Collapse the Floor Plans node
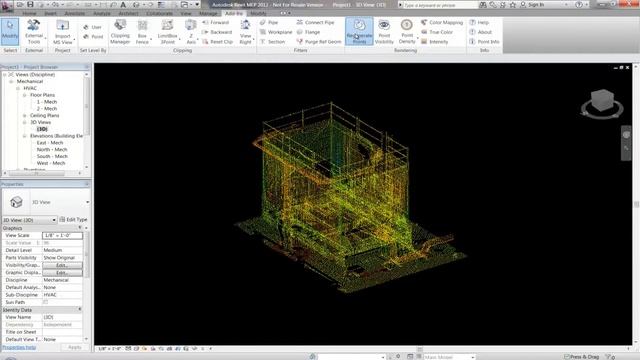 pyautogui.click(x=24, y=95)
